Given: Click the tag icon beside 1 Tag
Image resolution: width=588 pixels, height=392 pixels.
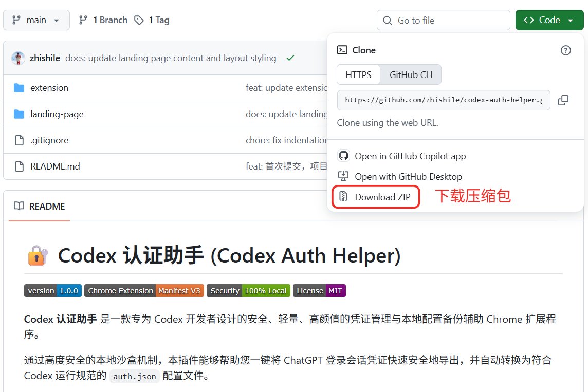Looking at the screenshot, I should pos(139,20).
